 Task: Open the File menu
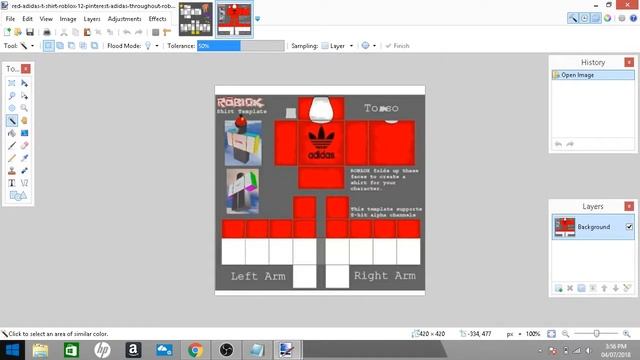10,19
